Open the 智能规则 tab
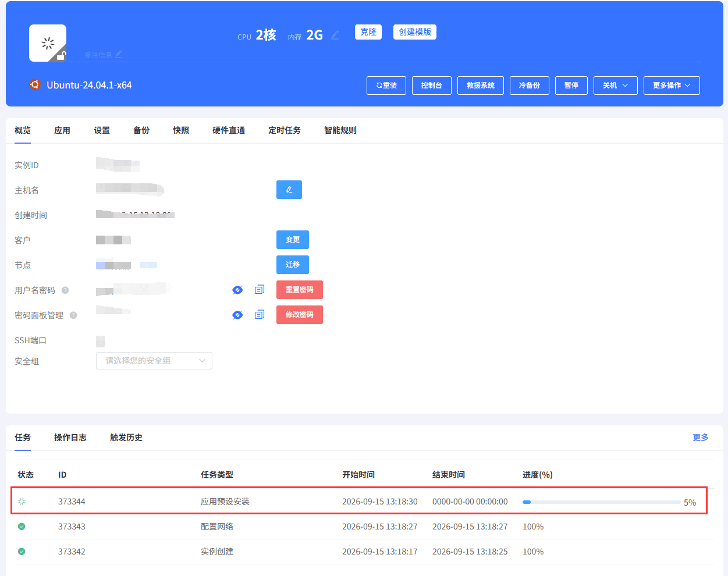728x576 pixels. (x=340, y=130)
